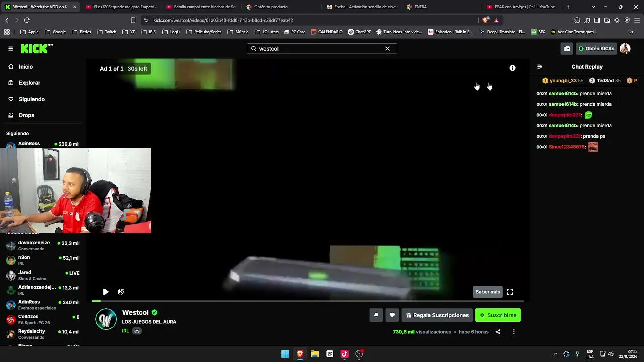Open the browser extensions puzzle icon
644x362 pixels.
click(x=577, y=20)
